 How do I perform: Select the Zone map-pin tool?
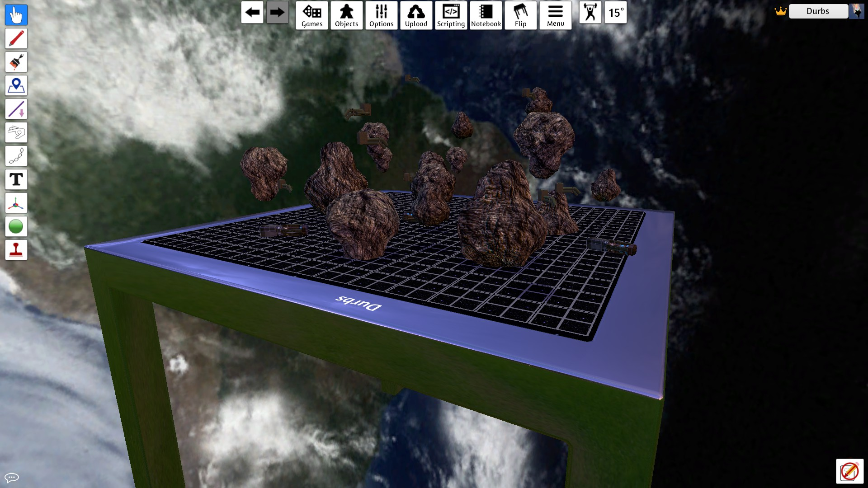click(16, 85)
